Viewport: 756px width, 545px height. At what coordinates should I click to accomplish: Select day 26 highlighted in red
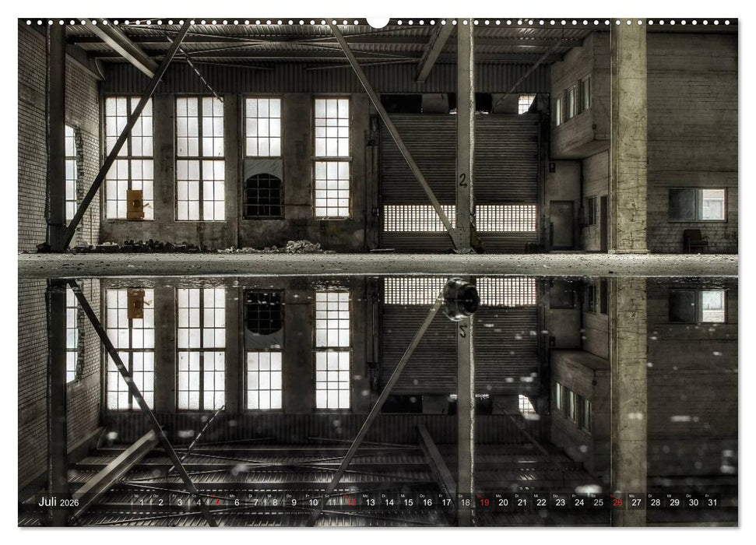[x=617, y=503]
